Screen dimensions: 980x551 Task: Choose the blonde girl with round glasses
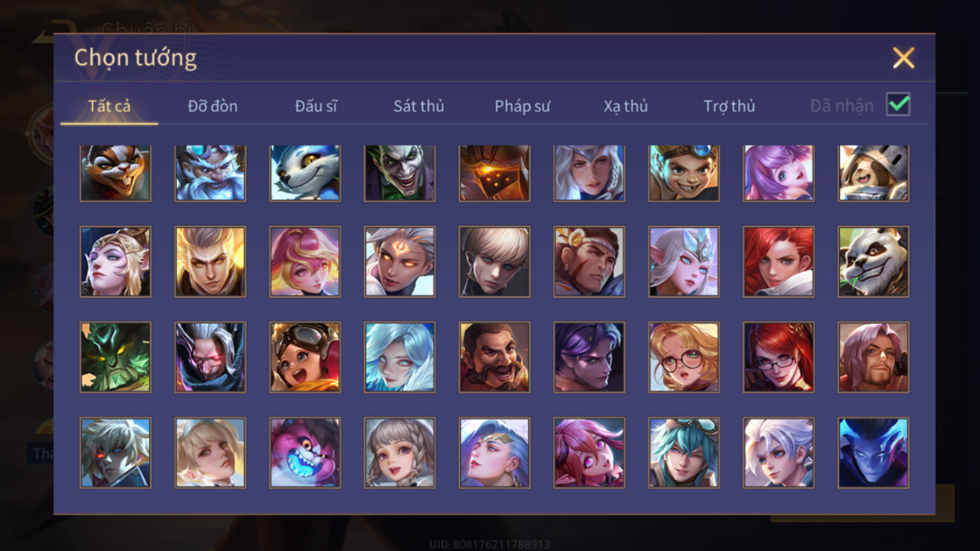[684, 357]
